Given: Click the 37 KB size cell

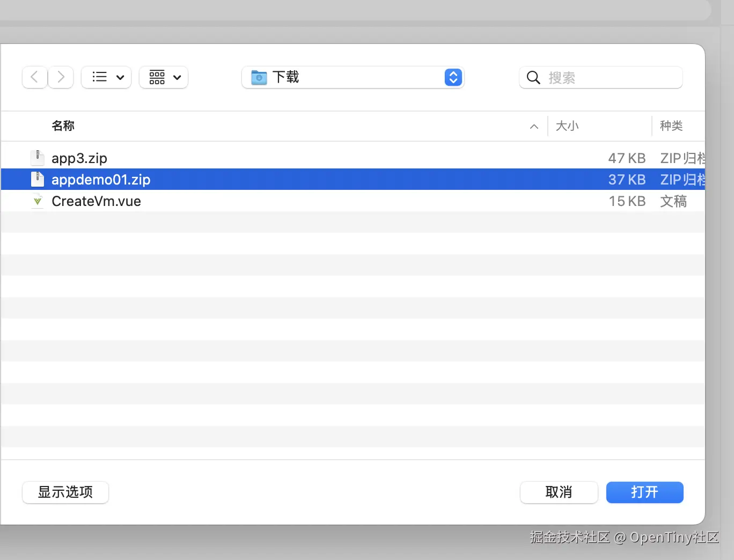Looking at the screenshot, I should tap(627, 180).
